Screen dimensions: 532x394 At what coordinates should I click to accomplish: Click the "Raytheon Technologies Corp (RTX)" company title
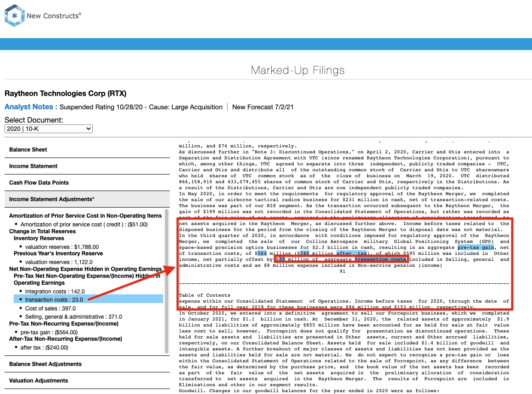(x=66, y=93)
